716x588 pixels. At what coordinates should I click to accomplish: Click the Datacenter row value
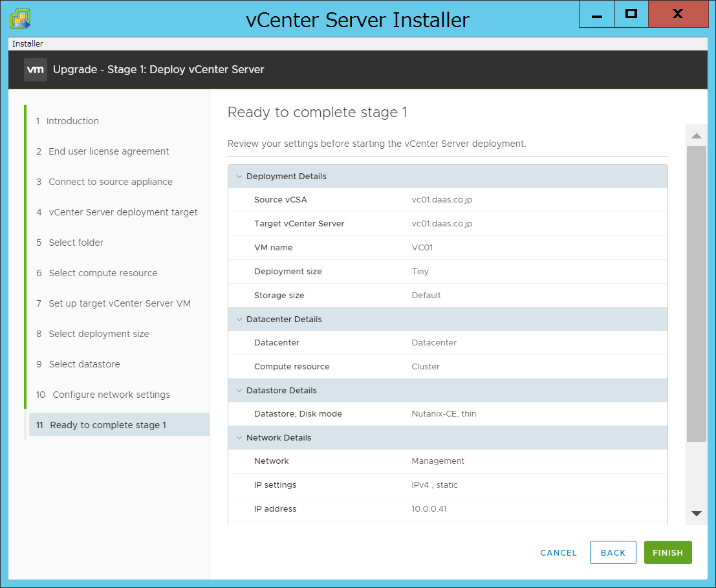click(434, 342)
